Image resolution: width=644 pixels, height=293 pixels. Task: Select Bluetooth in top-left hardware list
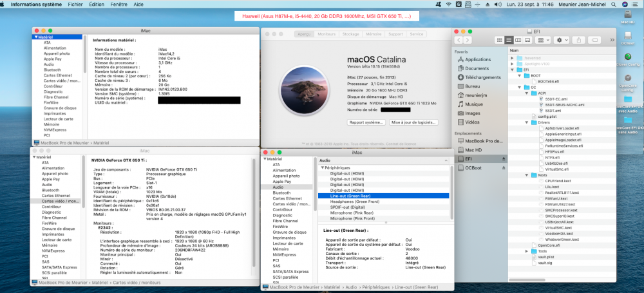pyautogui.click(x=52, y=70)
